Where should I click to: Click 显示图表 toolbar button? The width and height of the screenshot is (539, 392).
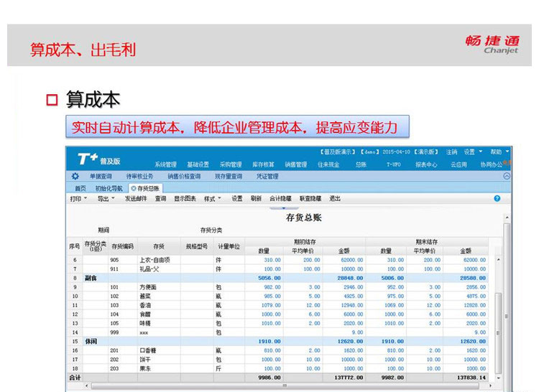pos(185,199)
